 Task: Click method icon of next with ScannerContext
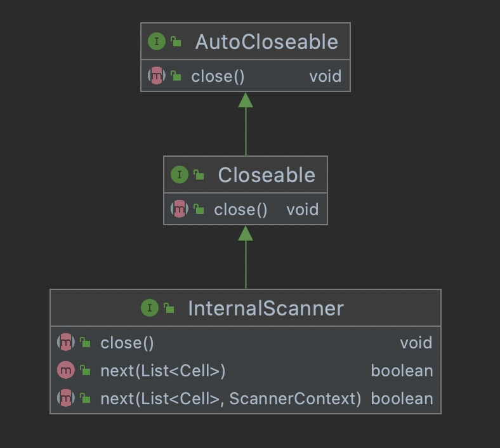point(65,399)
